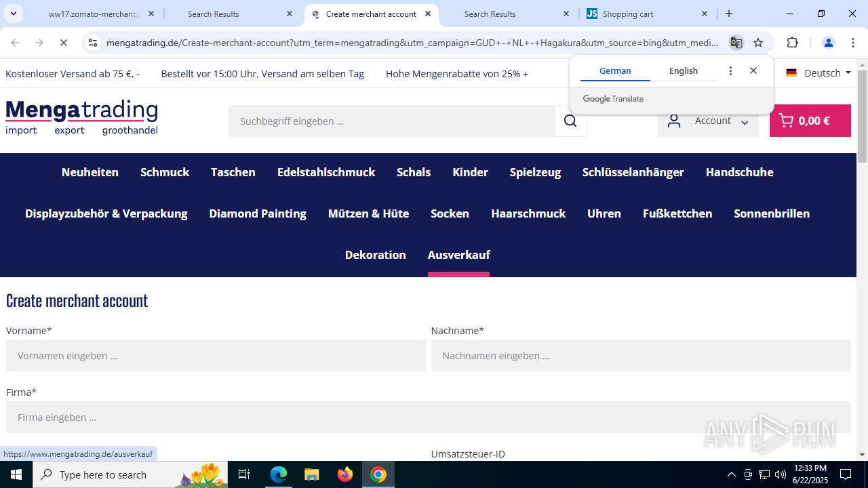The width and height of the screenshot is (868, 488).
Task: Click the Nachname input field
Action: [x=641, y=355]
